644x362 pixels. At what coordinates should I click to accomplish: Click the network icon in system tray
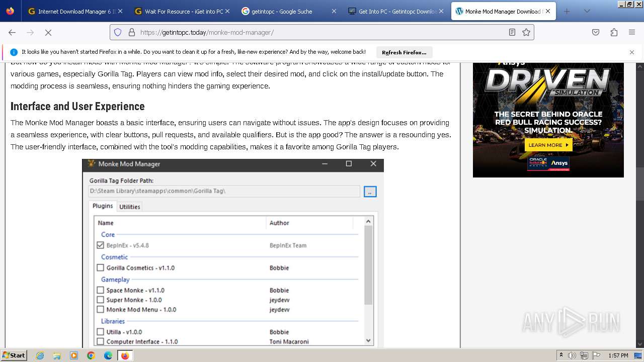point(584,355)
